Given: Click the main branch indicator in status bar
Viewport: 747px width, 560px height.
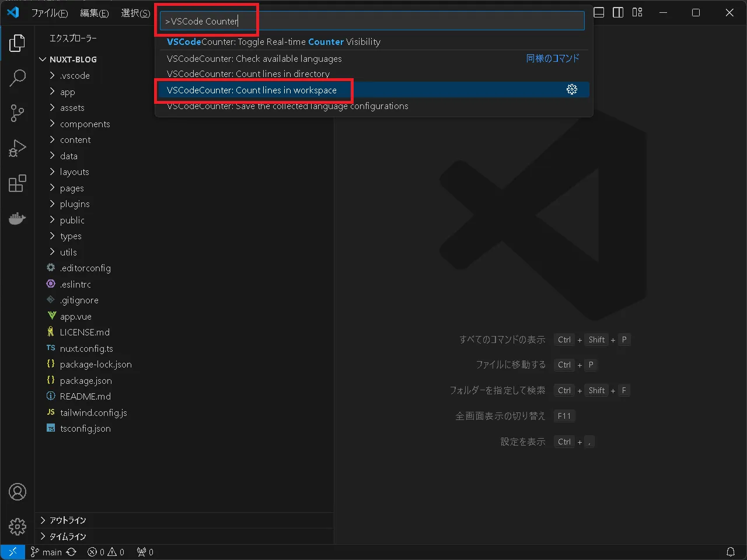Looking at the screenshot, I should 47,552.
